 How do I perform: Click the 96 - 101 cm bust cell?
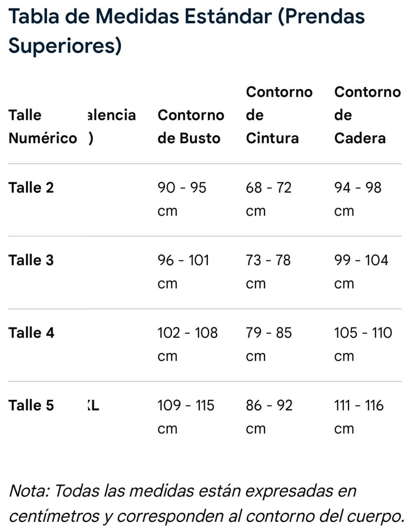(x=183, y=272)
